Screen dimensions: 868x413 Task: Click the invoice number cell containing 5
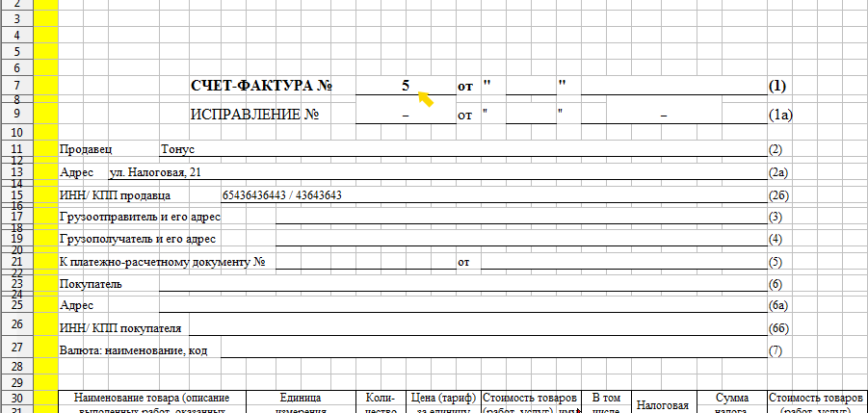pos(406,86)
